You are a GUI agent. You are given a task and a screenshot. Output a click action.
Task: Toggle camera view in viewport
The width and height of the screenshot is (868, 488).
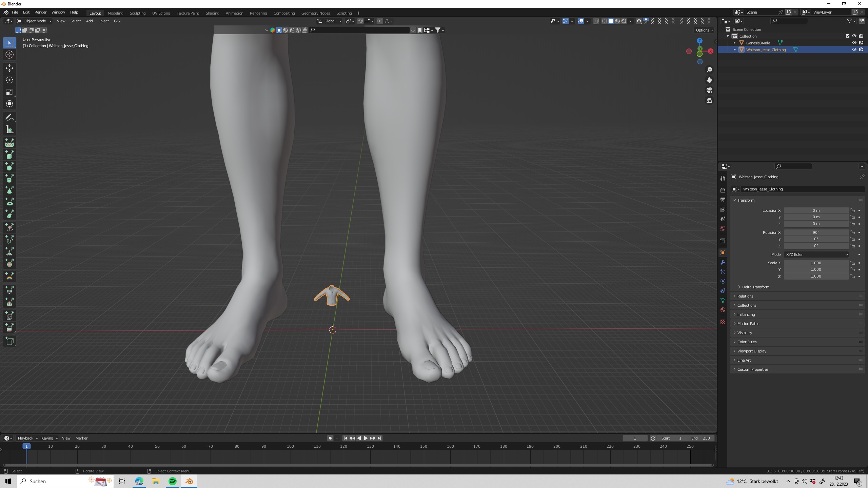709,90
